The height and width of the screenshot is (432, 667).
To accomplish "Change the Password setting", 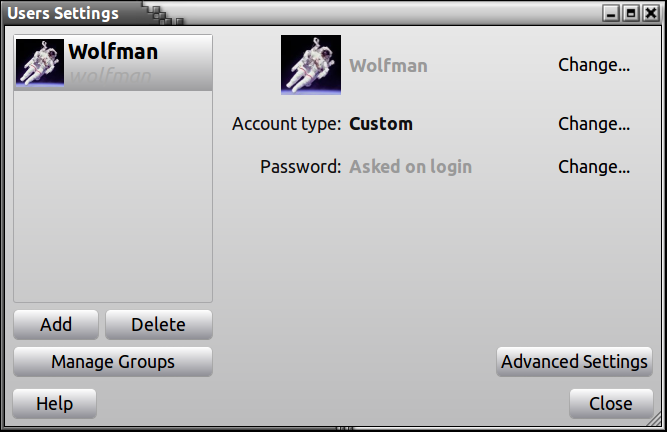I will click(x=594, y=166).
